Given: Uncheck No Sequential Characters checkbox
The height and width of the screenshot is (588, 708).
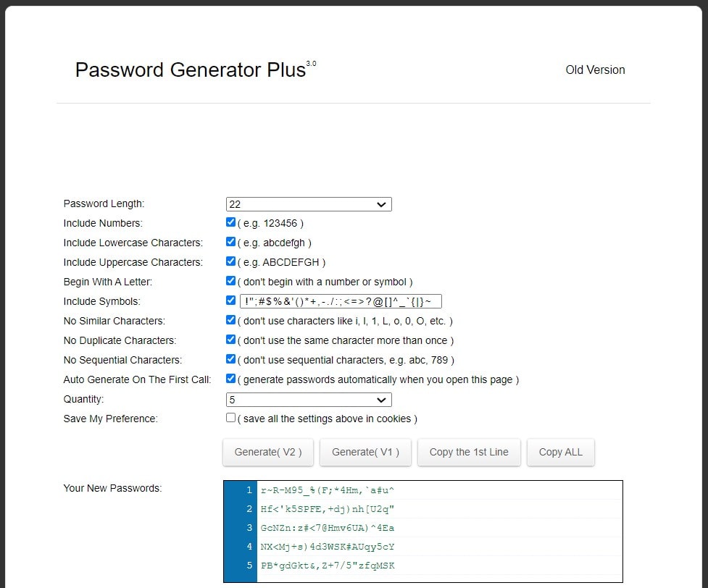Looking at the screenshot, I should tap(230, 359).
